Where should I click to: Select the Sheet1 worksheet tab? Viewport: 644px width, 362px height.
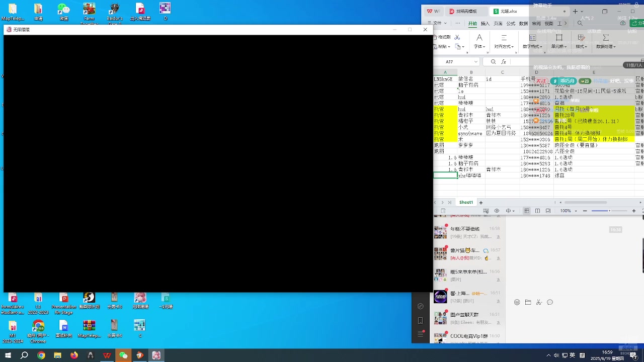coord(466,202)
